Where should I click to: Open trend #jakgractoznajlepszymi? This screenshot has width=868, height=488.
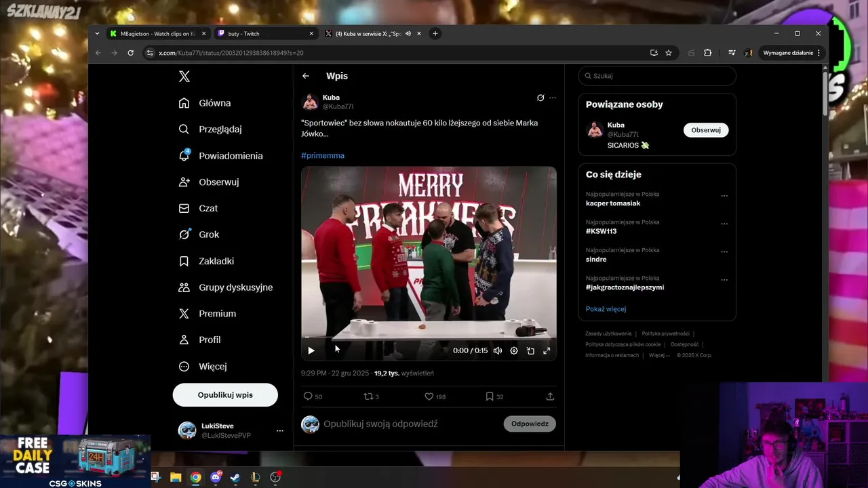click(x=625, y=287)
